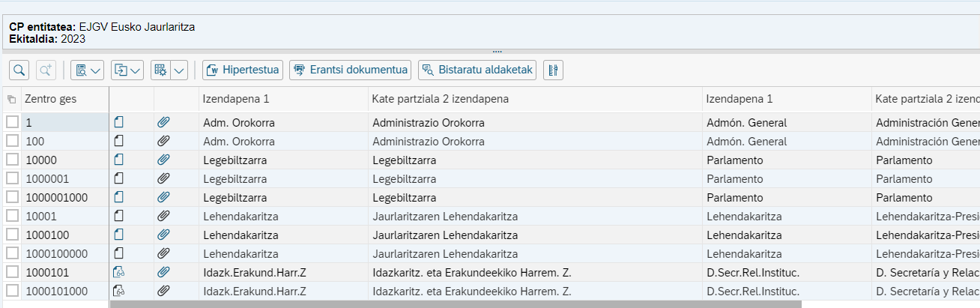This screenshot has width=980, height=308.
Task: Click the paperclip attachment in row 1000100
Action: (x=164, y=235)
